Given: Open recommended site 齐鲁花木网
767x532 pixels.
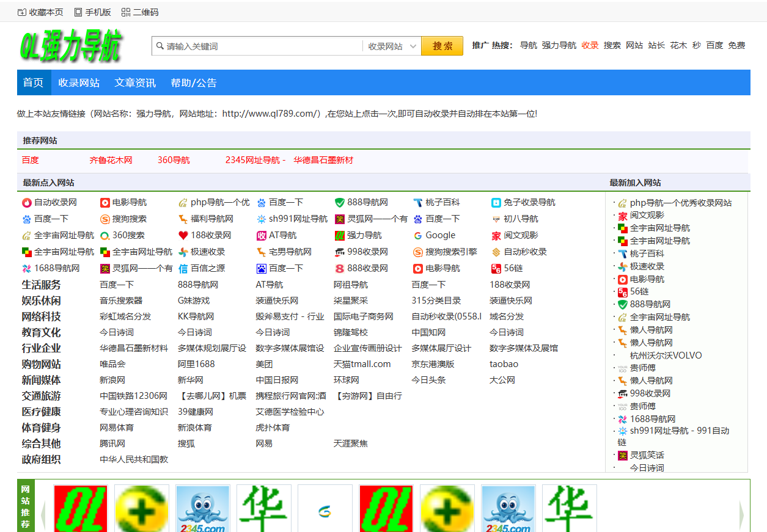Looking at the screenshot, I should click(x=111, y=161).
